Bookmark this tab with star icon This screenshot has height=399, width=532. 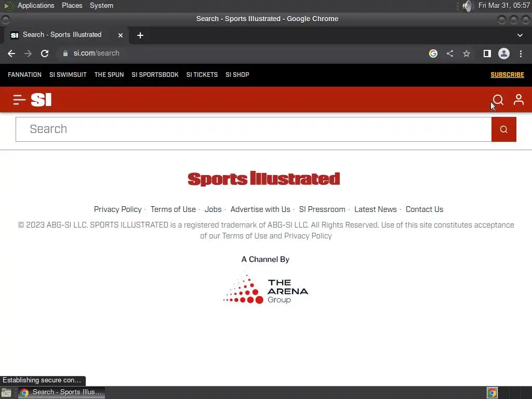pos(467,54)
